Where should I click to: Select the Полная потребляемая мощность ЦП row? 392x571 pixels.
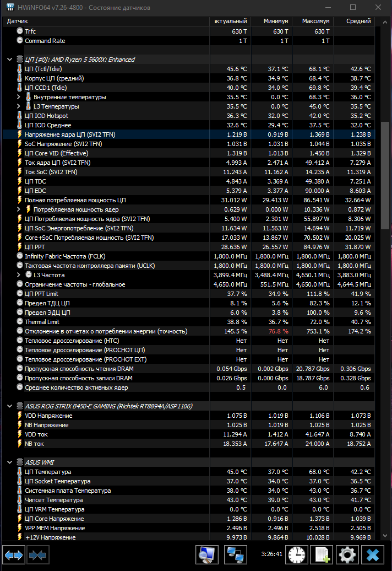coord(189,200)
